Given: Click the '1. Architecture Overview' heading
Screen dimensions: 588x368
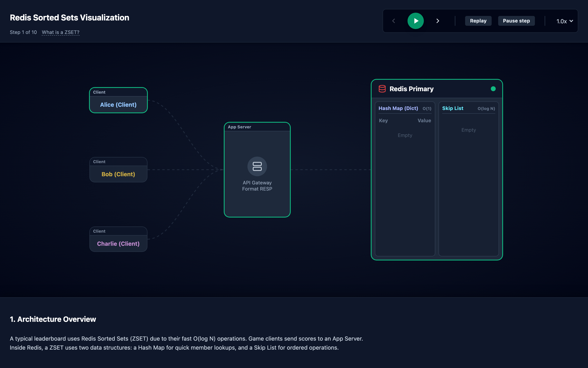Looking at the screenshot, I should 53,319.
